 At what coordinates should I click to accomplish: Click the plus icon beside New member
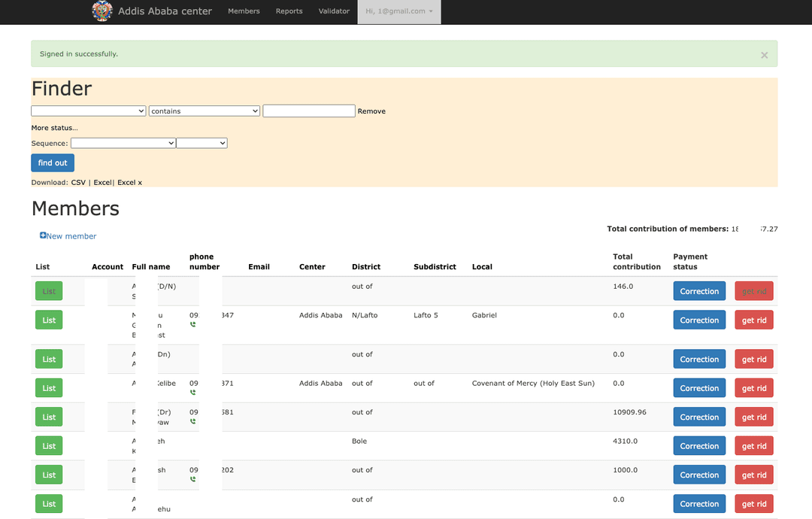point(43,235)
